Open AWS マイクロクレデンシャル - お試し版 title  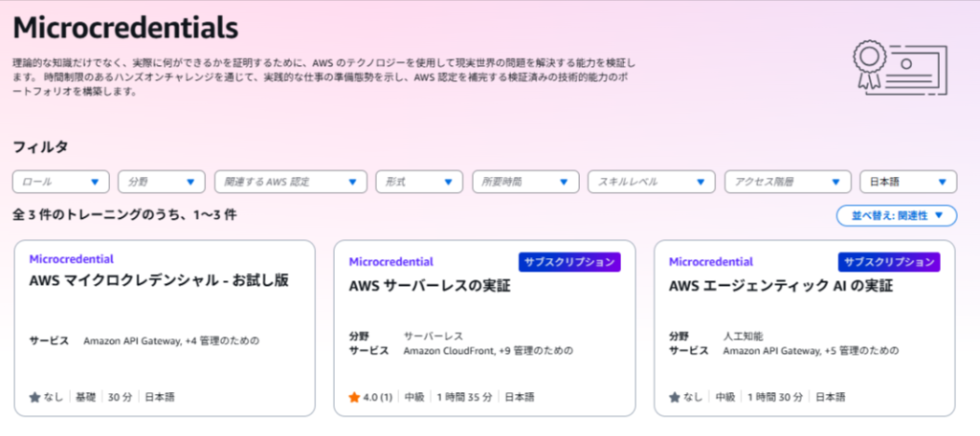coord(159,281)
